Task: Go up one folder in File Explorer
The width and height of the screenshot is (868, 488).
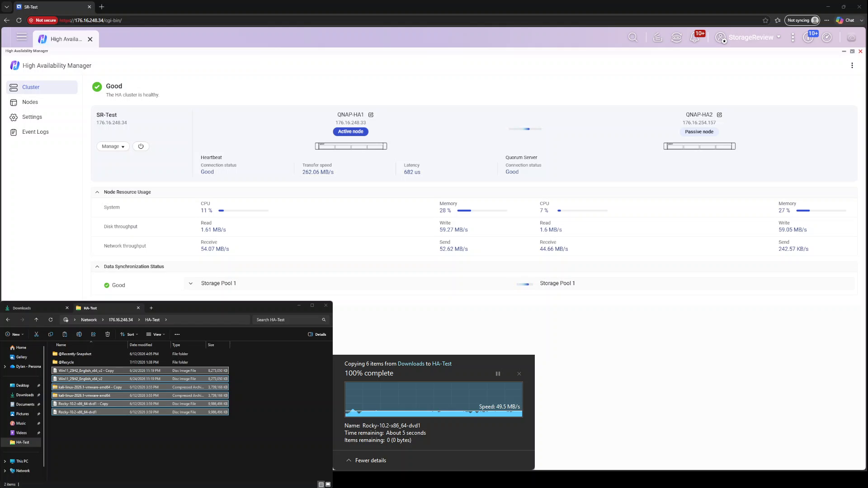Action: 36,320
